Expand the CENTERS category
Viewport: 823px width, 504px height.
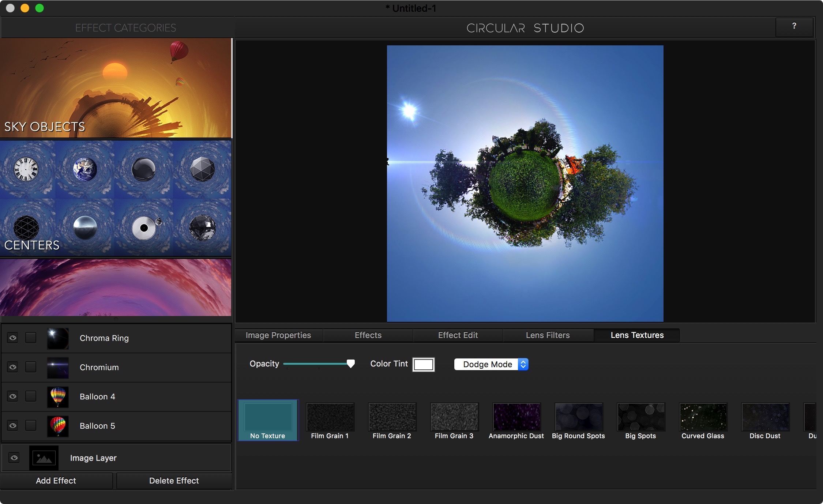[x=32, y=245]
